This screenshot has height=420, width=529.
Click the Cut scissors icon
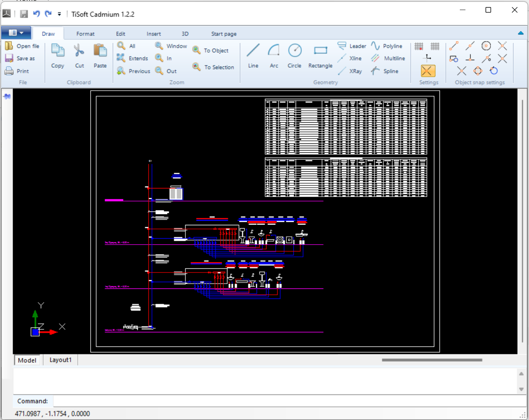(x=79, y=55)
